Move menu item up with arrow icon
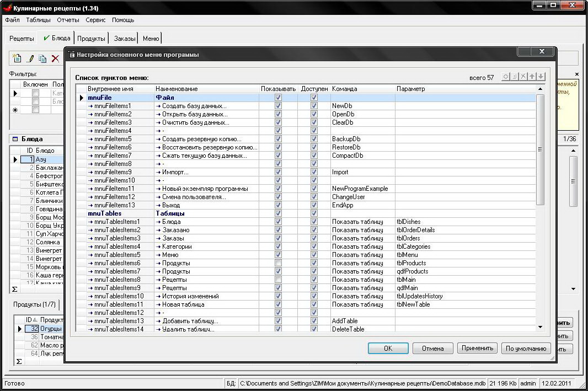The width and height of the screenshot is (588, 391). 532,77
